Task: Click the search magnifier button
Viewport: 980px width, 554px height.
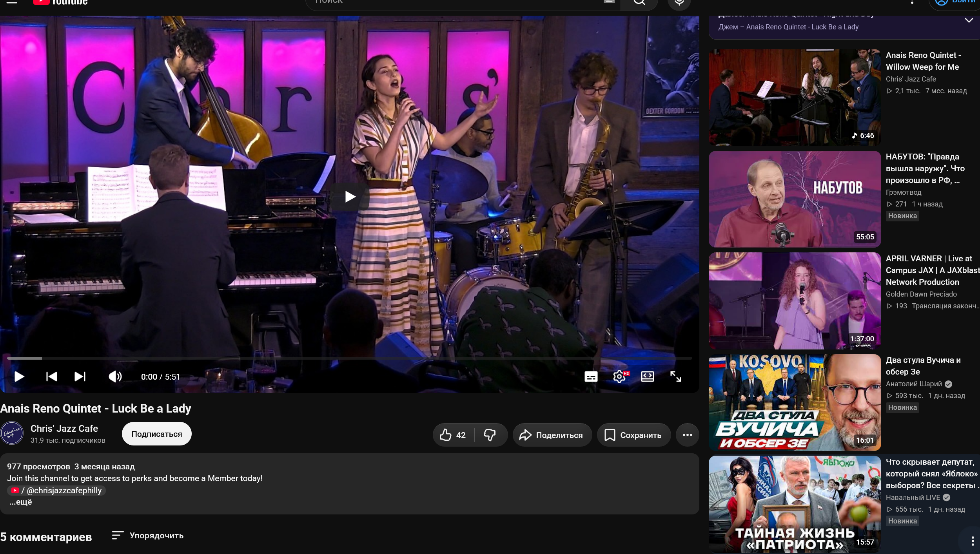Action: point(639,3)
